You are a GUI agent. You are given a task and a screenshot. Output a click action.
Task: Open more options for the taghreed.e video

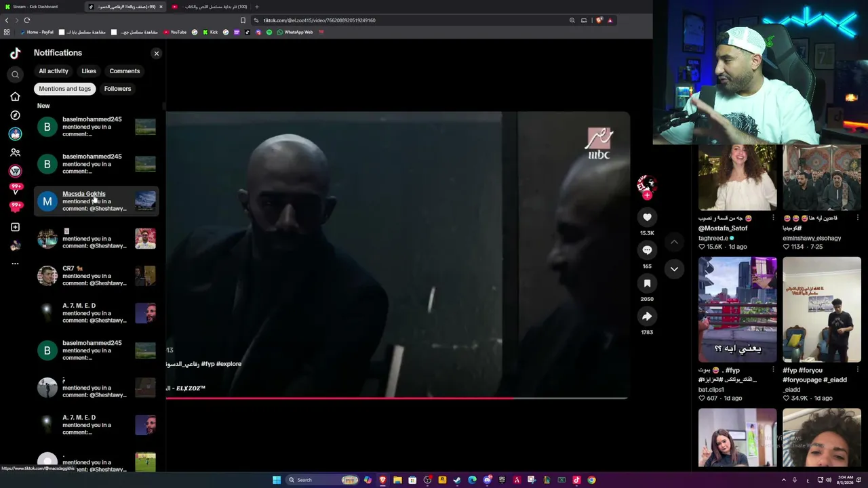[773, 218]
